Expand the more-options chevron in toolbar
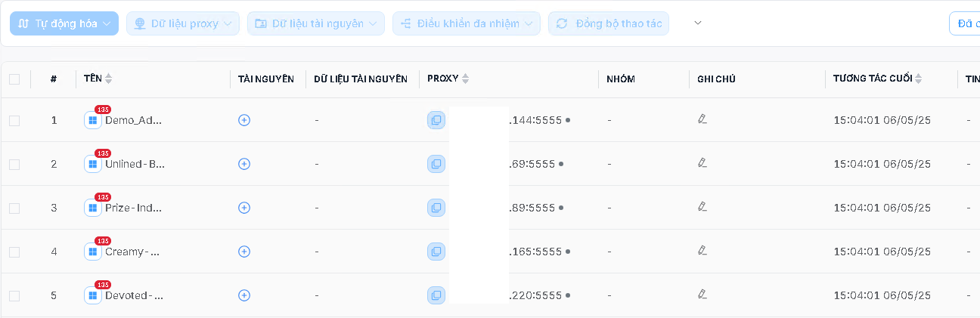 (698, 23)
